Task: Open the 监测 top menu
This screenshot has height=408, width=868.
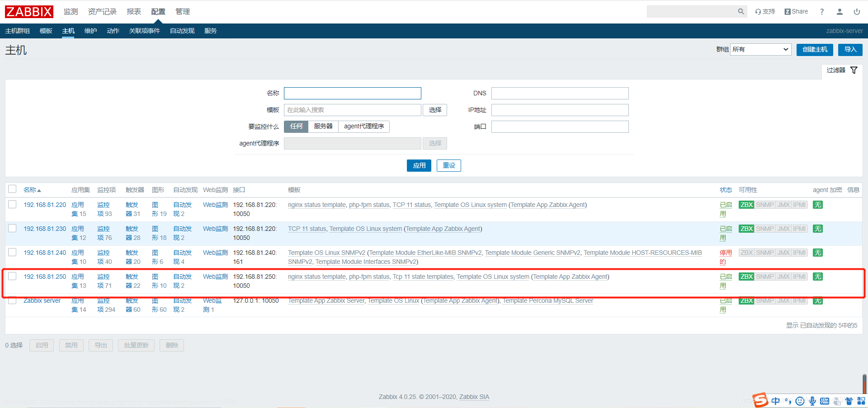Action: tap(71, 12)
